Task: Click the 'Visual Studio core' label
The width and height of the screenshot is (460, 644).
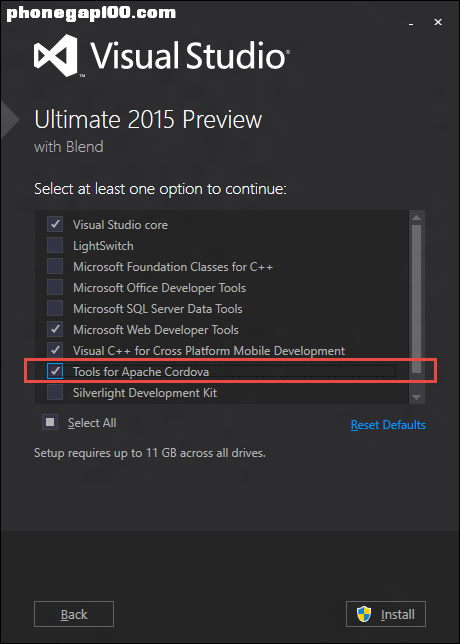Action: [x=120, y=225]
